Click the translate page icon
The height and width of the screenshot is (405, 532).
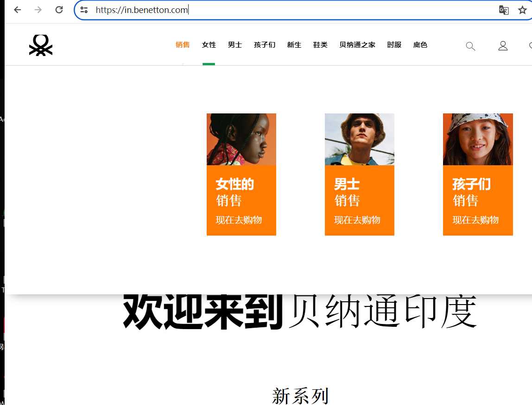tap(504, 10)
